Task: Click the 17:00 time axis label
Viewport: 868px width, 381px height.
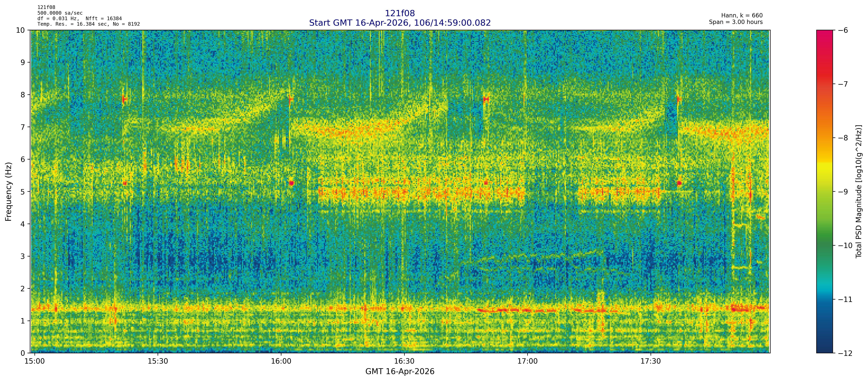Action: 527,362
